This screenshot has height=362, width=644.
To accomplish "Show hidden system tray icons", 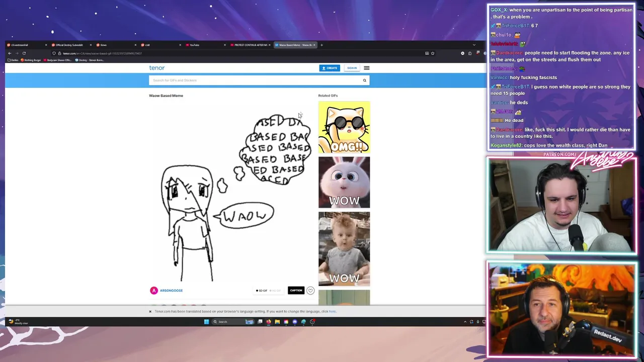I will pyautogui.click(x=465, y=322).
